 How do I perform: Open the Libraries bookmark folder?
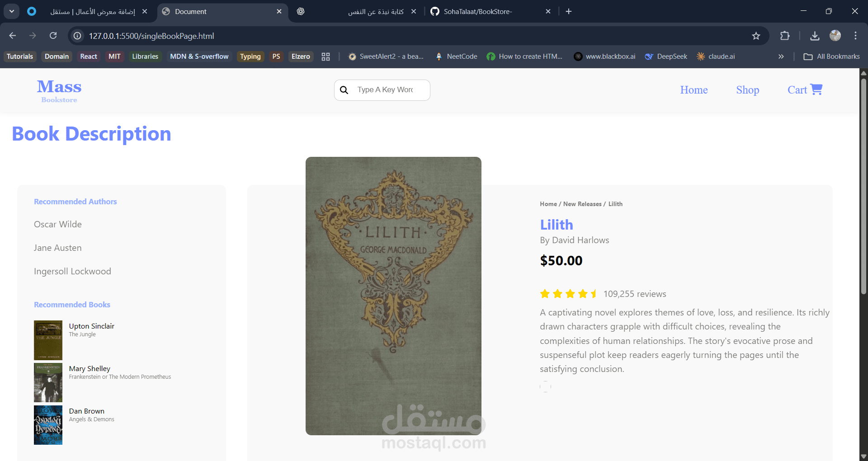point(145,56)
